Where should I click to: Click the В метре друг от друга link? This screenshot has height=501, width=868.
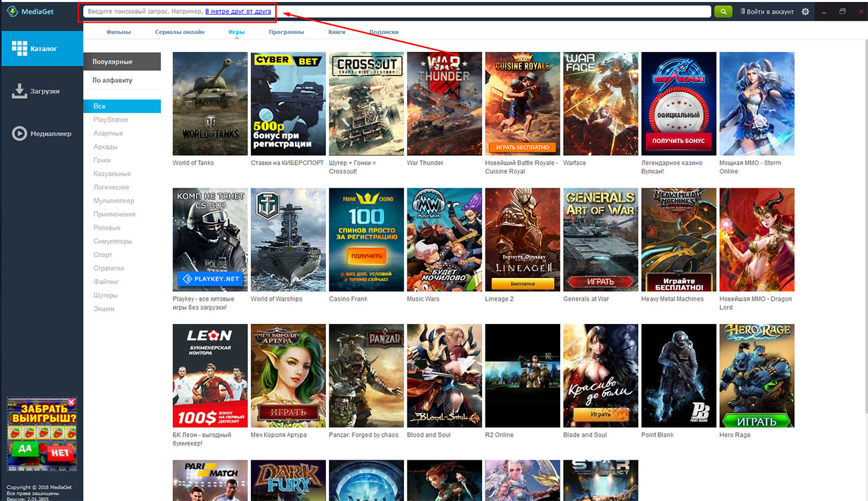pyautogui.click(x=238, y=12)
